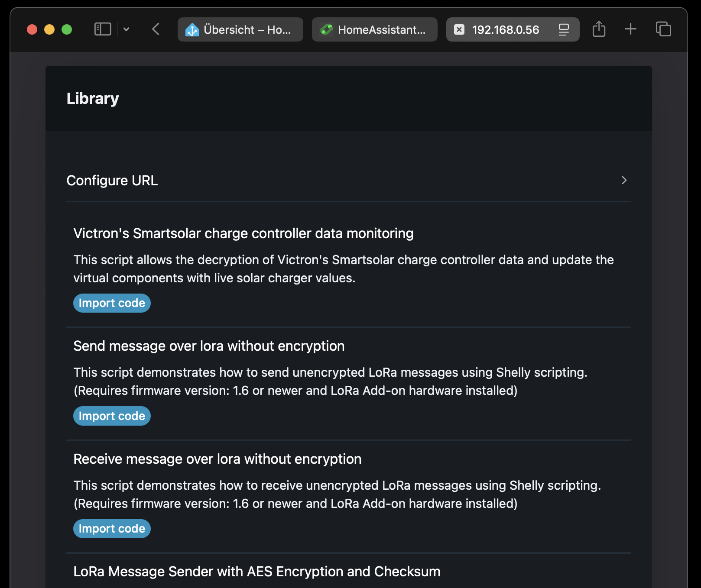This screenshot has width=701, height=588.
Task: Click the Receive message over lora without encryption title
Action: click(217, 459)
